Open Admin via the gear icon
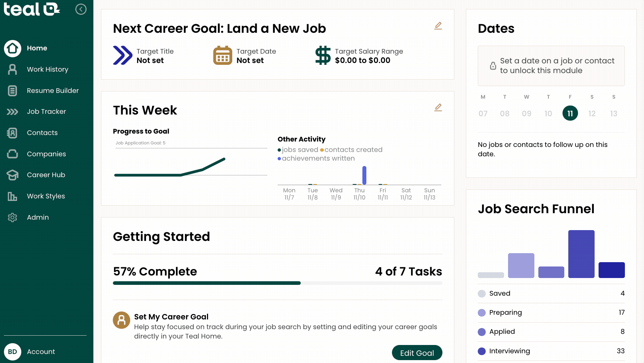 (x=13, y=218)
